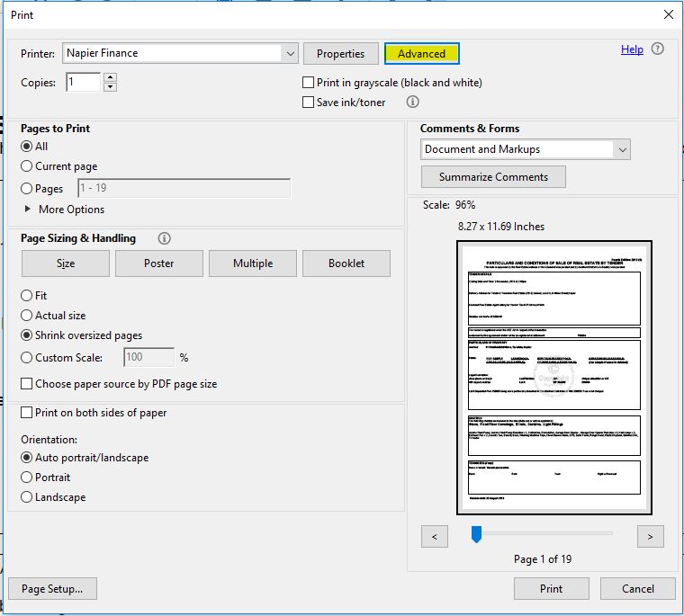Open the Help link
This screenshot has width=684, height=616.
click(632, 49)
